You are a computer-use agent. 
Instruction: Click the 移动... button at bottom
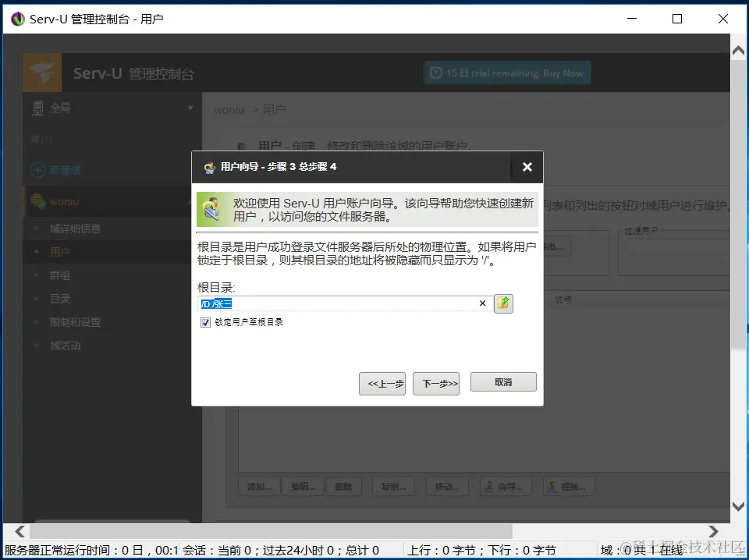[x=447, y=487]
